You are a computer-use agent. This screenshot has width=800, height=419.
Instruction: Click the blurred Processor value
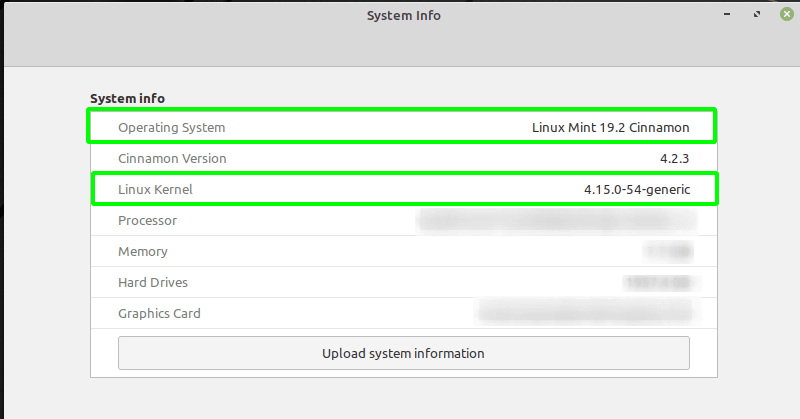[x=555, y=220]
